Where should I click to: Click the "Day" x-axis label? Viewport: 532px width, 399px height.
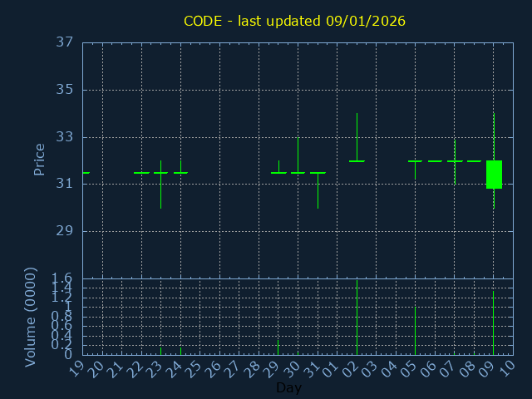pos(288,388)
